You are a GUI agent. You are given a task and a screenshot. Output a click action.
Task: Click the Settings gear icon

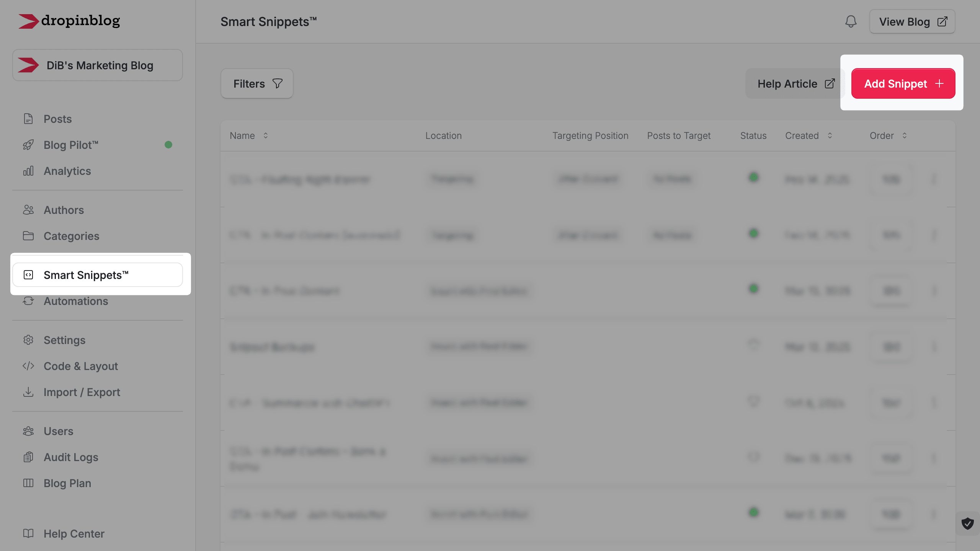[x=28, y=340]
